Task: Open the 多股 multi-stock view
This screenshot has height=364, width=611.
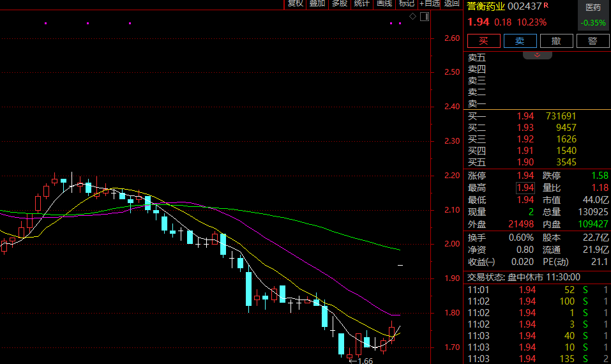Action: [339, 4]
